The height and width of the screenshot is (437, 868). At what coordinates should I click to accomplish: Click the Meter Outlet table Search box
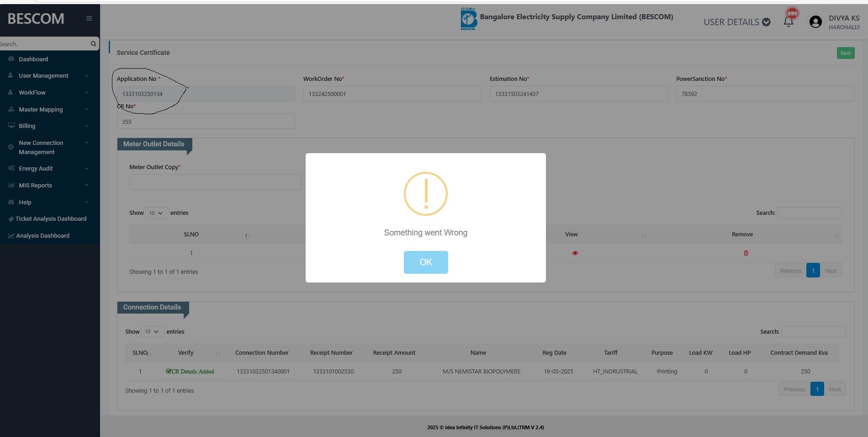[810, 213]
